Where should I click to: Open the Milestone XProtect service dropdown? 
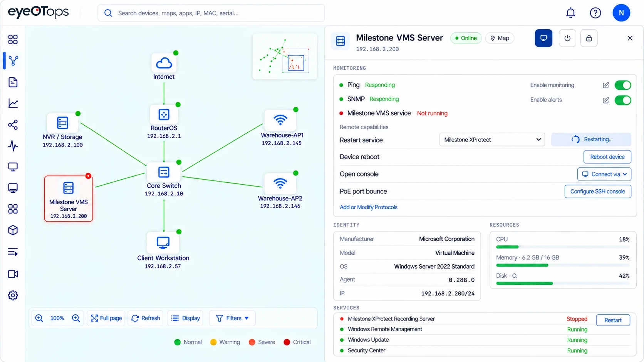tap(492, 140)
